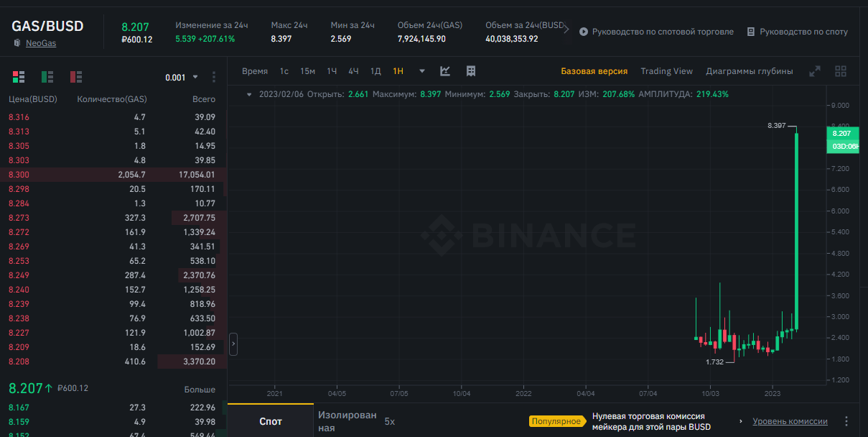Collapse order book side panel handle

click(233, 344)
